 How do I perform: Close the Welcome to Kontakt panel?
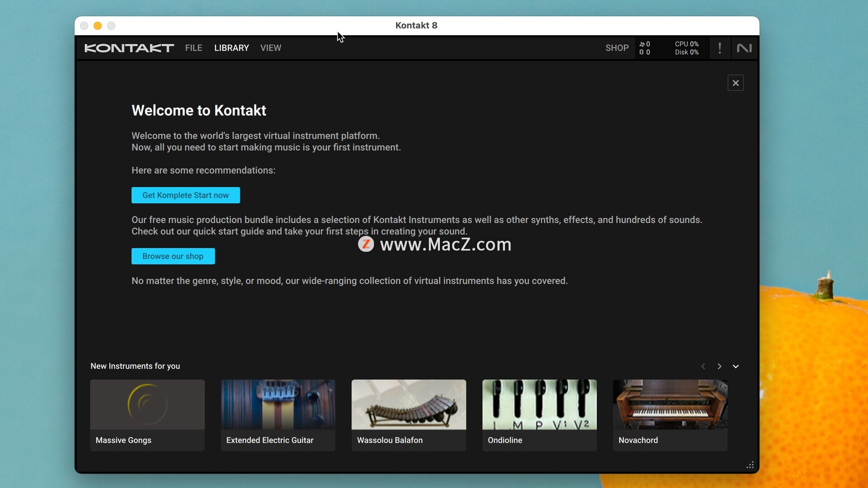coord(736,83)
